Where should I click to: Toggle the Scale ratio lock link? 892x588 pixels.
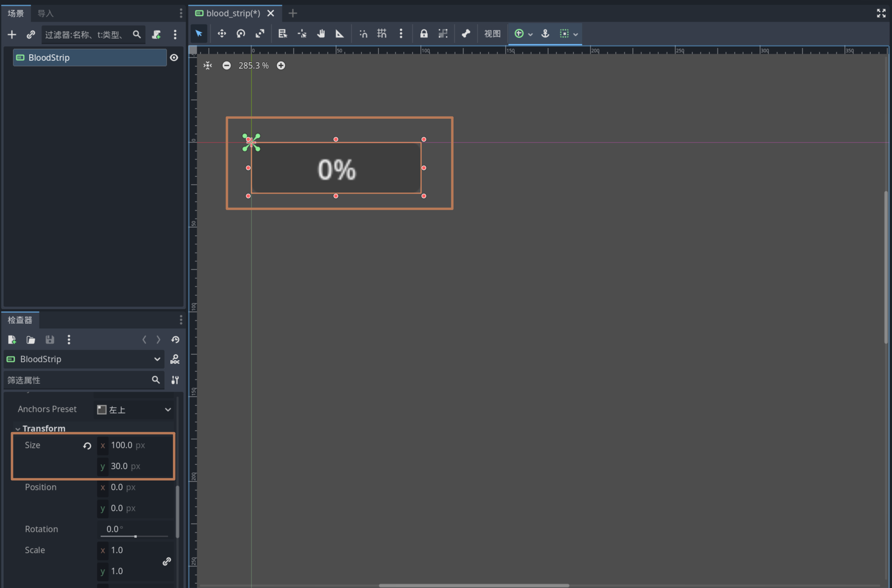coord(166,561)
